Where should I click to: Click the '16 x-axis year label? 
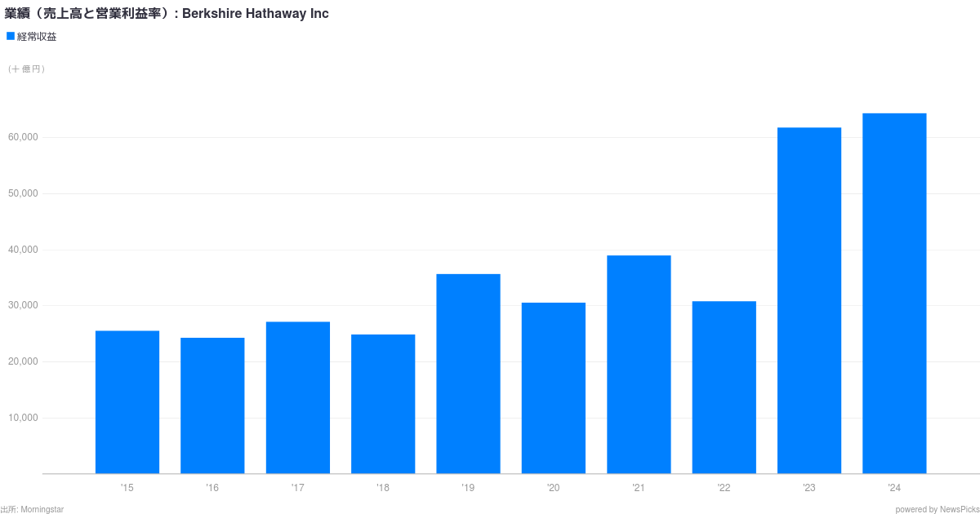212,488
